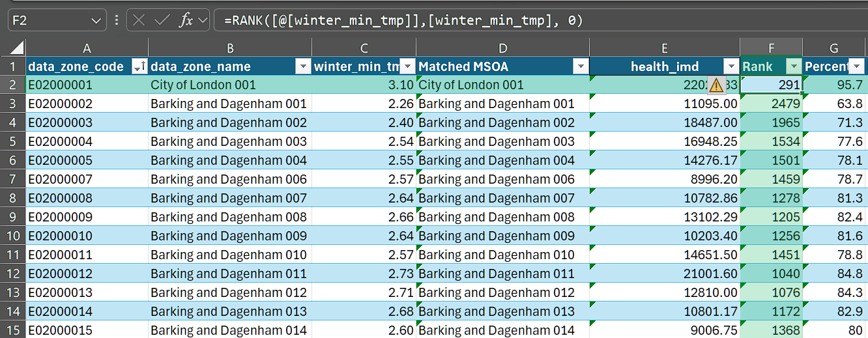Click the Insert Function fx icon
Viewport: 868px width, 338px height.
click(x=186, y=20)
